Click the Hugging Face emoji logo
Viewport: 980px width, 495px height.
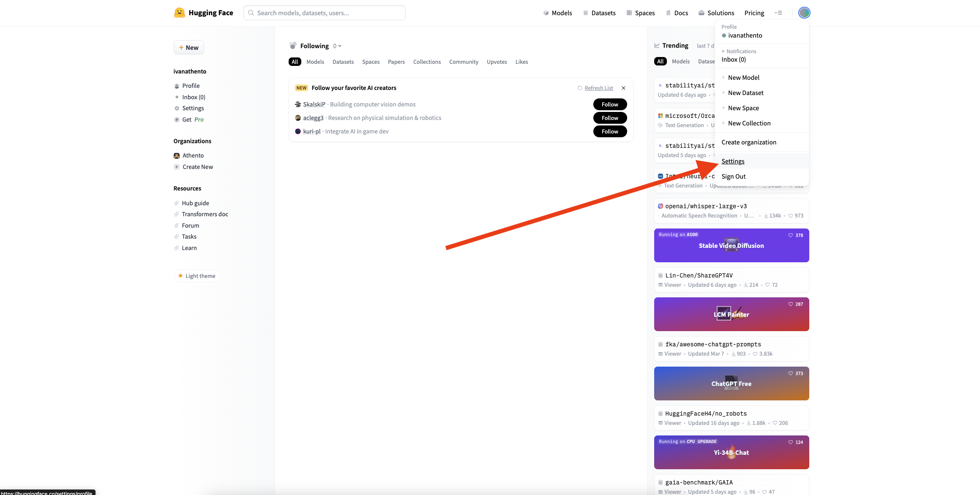pos(180,13)
